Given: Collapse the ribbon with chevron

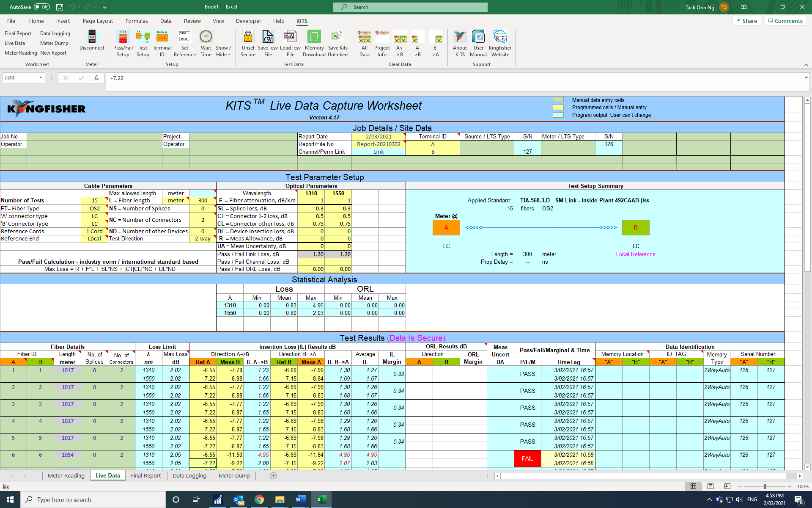Looking at the screenshot, I should 806,65.
